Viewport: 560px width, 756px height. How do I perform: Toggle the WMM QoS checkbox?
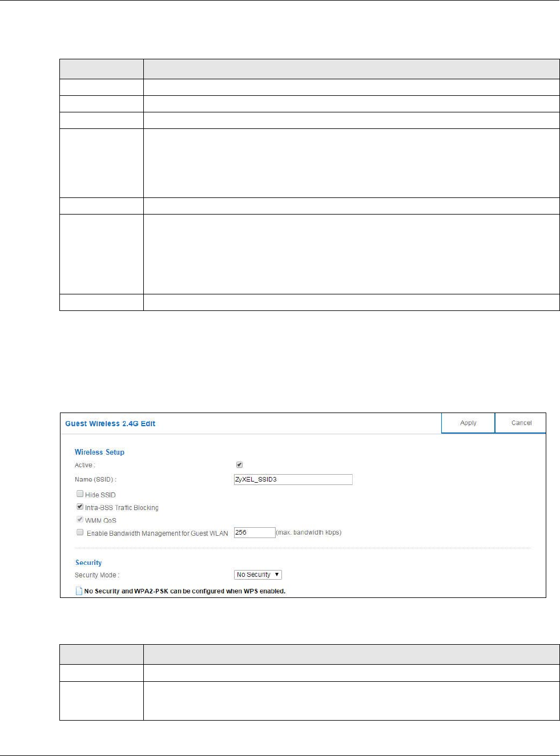tap(80, 519)
